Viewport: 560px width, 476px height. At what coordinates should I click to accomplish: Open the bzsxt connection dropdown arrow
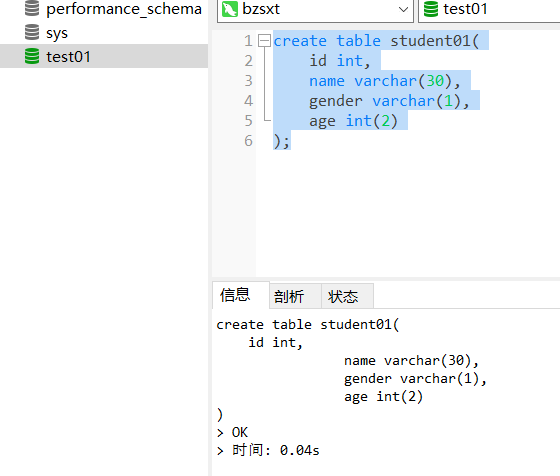tap(403, 9)
